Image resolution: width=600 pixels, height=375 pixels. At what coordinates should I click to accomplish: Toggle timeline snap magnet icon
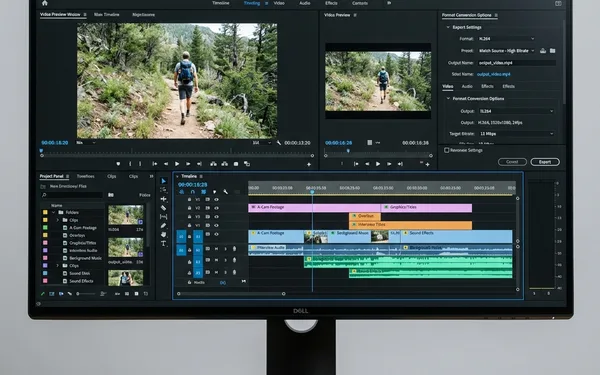click(x=193, y=192)
